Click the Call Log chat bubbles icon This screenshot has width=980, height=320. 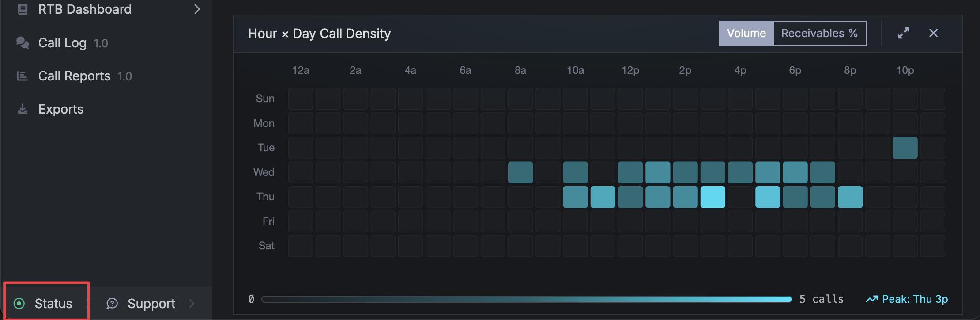[23, 42]
